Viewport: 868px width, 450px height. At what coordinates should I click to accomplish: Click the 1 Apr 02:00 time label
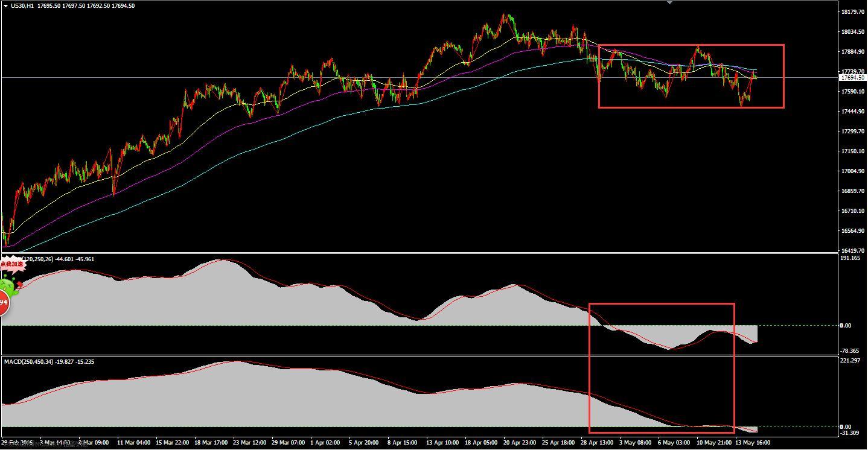tap(325, 443)
